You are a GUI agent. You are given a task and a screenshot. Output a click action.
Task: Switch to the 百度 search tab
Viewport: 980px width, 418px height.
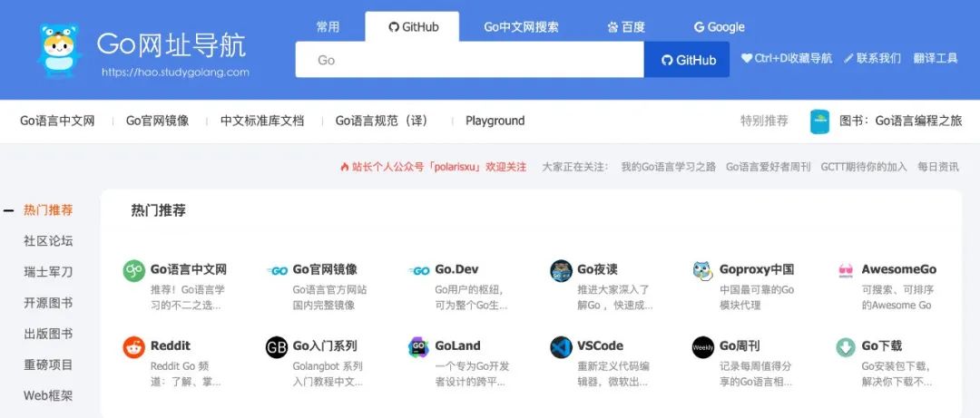tap(626, 27)
